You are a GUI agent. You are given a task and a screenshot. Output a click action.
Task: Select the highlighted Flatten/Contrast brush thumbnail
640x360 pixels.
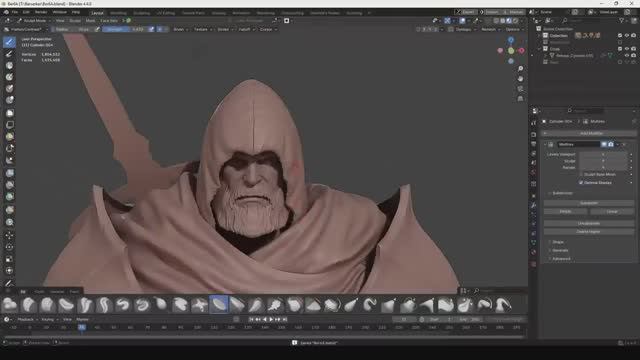[x=218, y=304]
